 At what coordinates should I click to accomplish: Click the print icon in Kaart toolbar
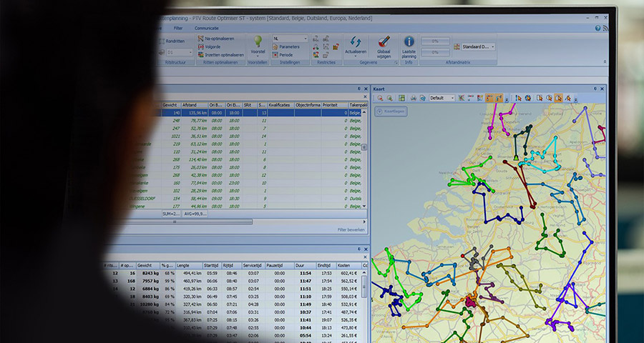point(413,98)
